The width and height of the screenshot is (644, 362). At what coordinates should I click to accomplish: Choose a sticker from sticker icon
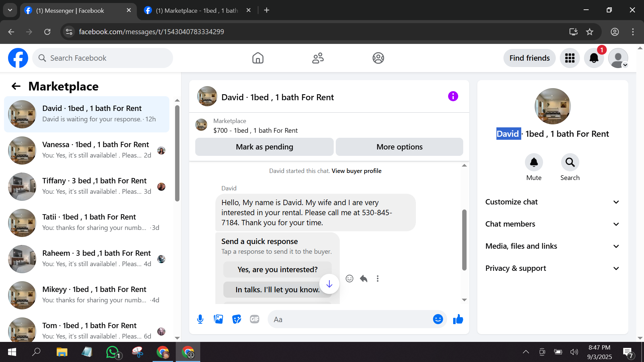pos(236,319)
